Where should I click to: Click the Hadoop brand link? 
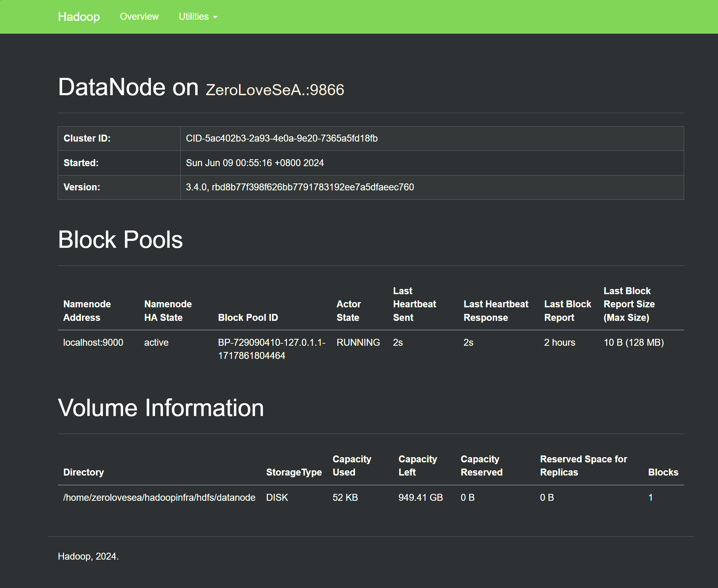pos(79,17)
